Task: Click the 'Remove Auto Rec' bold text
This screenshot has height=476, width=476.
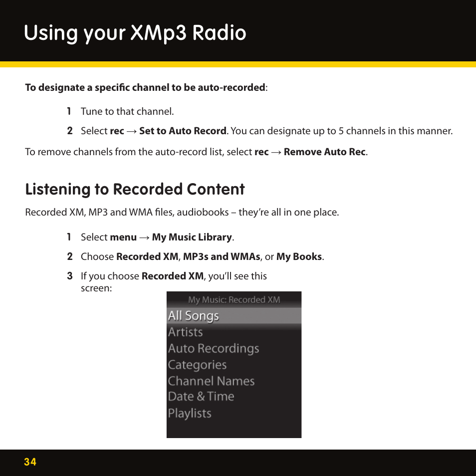Action: [x=324, y=152]
